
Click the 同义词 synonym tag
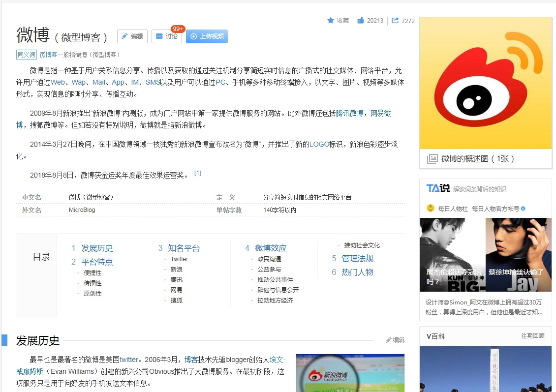pyautogui.click(x=26, y=55)
